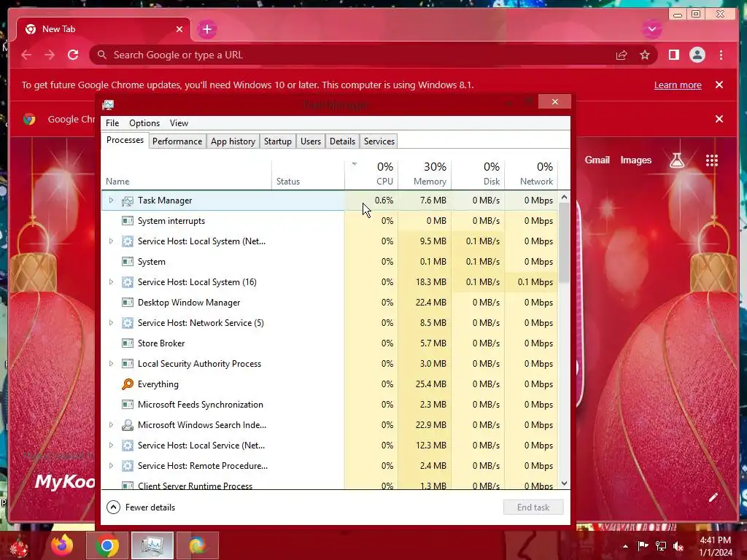Expand Service Host: Network Service (5) row
This screenshot has width=747, height=560.
112,323
